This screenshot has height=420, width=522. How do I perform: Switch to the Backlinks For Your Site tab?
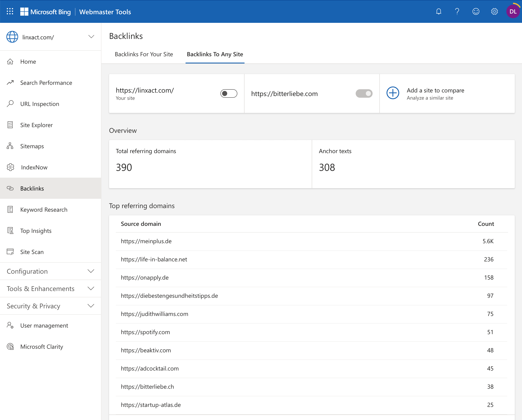coord(144,54)
